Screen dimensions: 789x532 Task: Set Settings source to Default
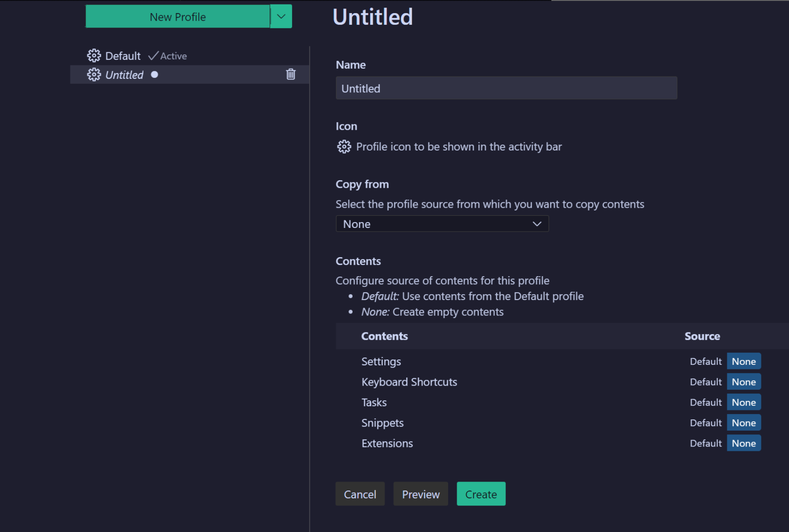(706, 361)
